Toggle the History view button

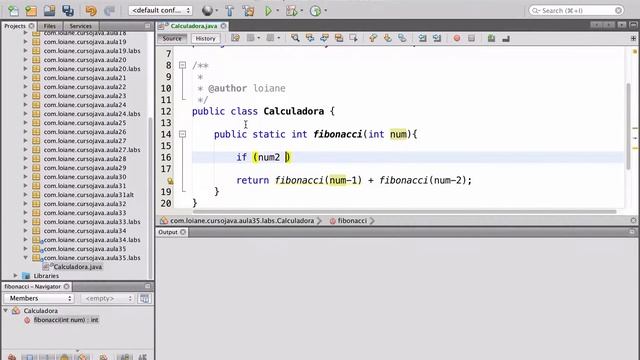click(205, 38)
